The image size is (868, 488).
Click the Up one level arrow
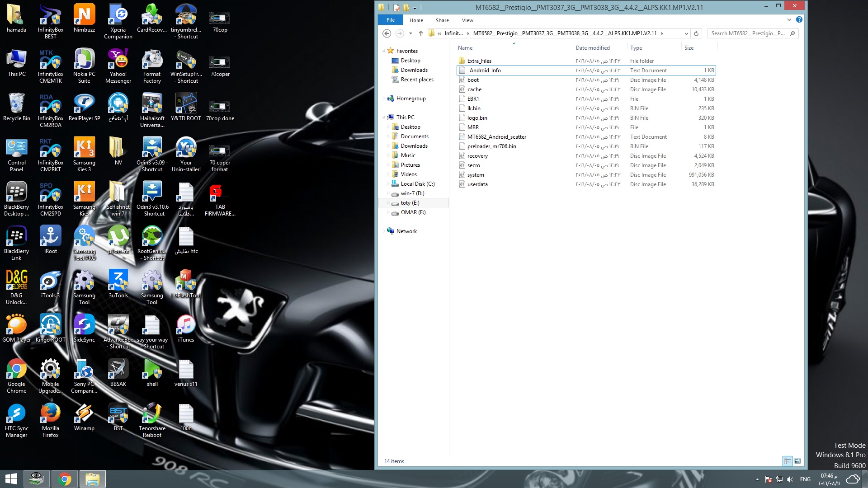[x=420, y=33]
